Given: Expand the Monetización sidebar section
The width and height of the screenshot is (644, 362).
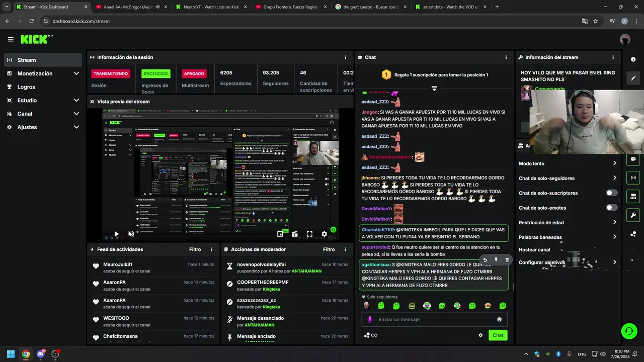Looking at the screenshot, I should coord(43,73).
